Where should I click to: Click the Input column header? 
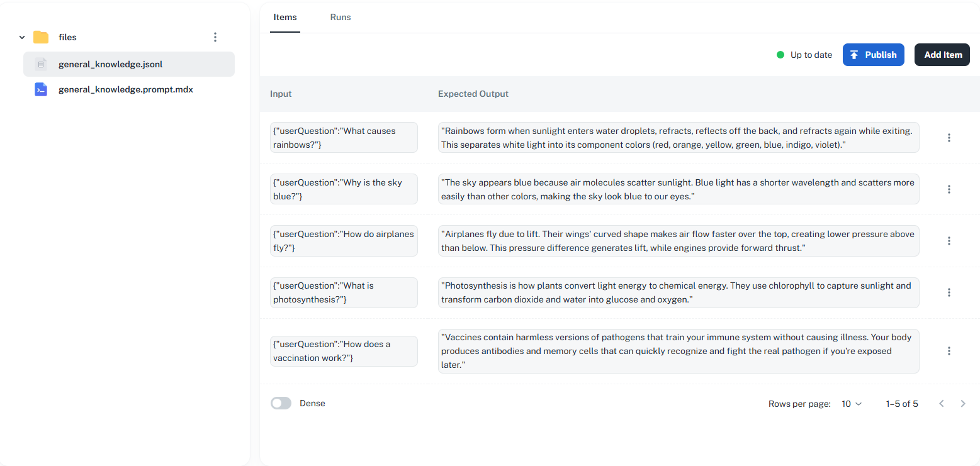[x=281, y=94]
